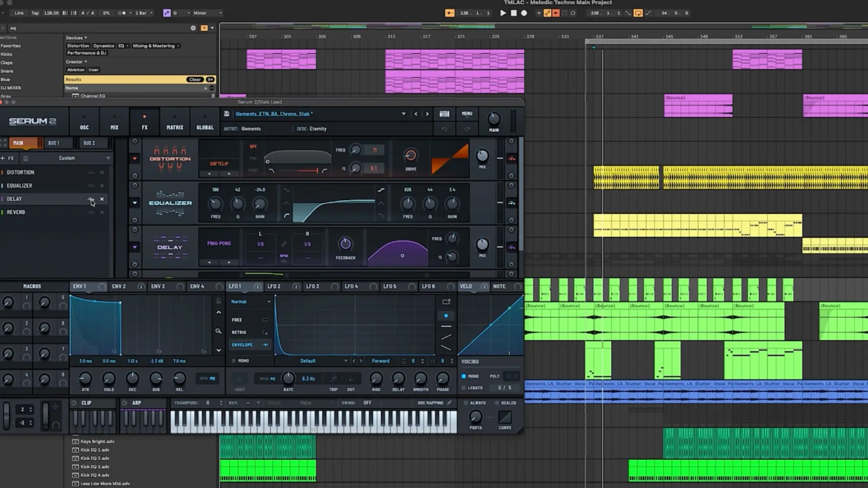
Task: Go to the next Serum preset
Action: [427, 114]
